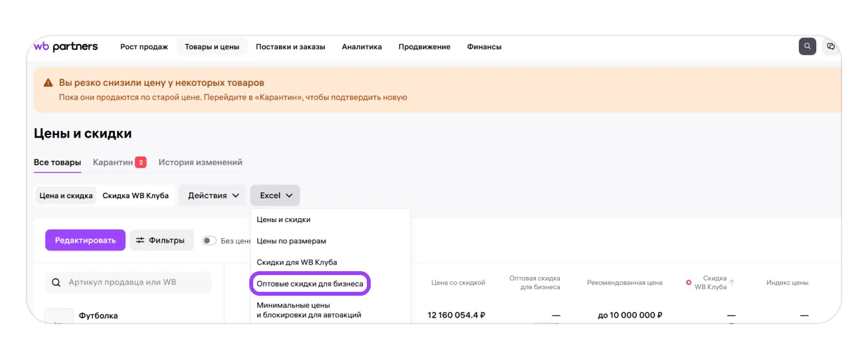The width and height of the screenshot is (868, 359).
Task: Click red icon next to Скидка WB Клуба header
Action: pos(688,283)
